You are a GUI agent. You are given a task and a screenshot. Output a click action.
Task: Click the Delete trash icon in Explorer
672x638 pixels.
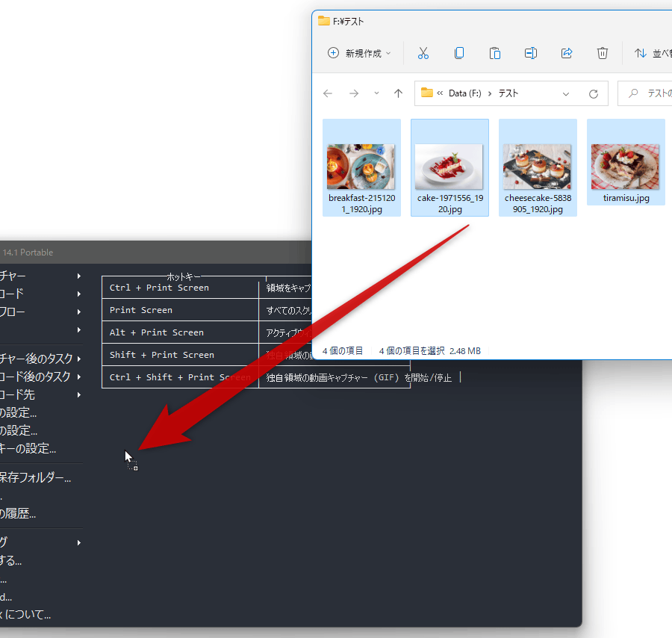point(602,53)
